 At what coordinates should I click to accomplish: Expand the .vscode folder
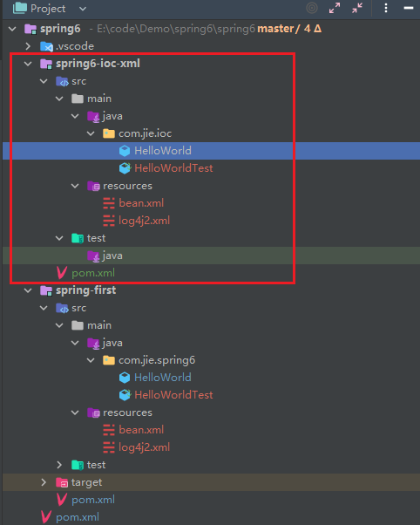click(28, 46)
